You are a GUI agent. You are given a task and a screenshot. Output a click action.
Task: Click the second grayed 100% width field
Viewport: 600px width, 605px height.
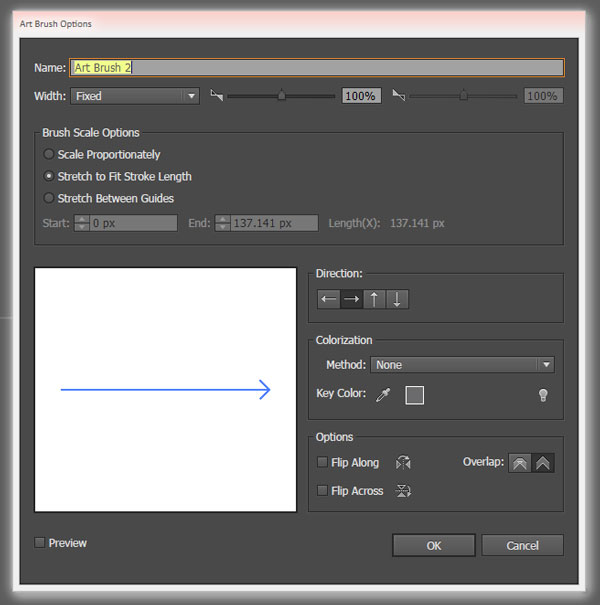pyautogui.click(x=543, y=96)
